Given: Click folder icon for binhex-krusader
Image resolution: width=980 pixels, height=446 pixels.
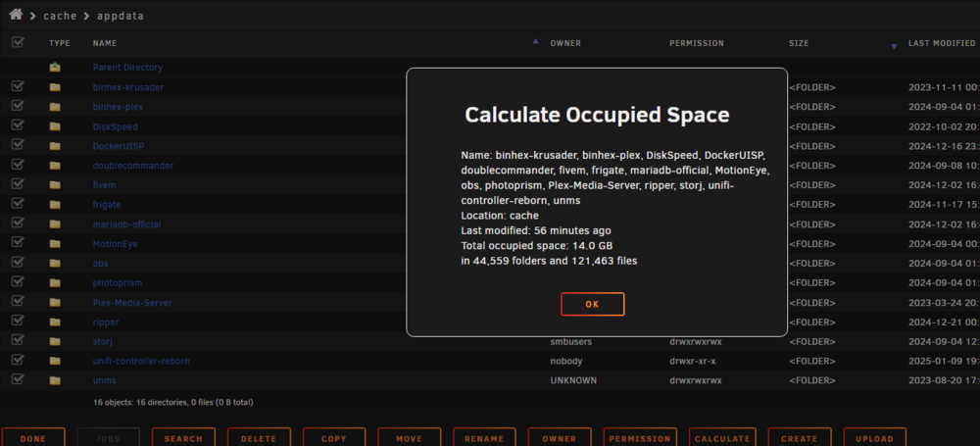Looking at the screenshot, I should point(55,87).
